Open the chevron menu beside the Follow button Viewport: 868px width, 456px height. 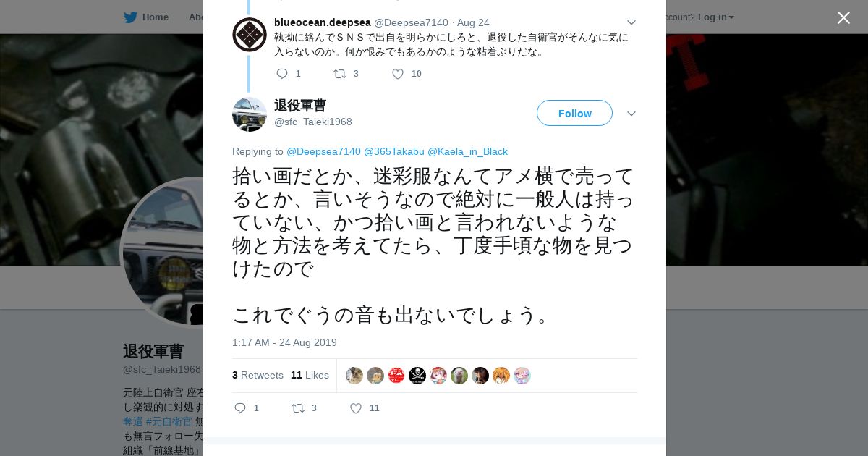(x=631, y=114)
